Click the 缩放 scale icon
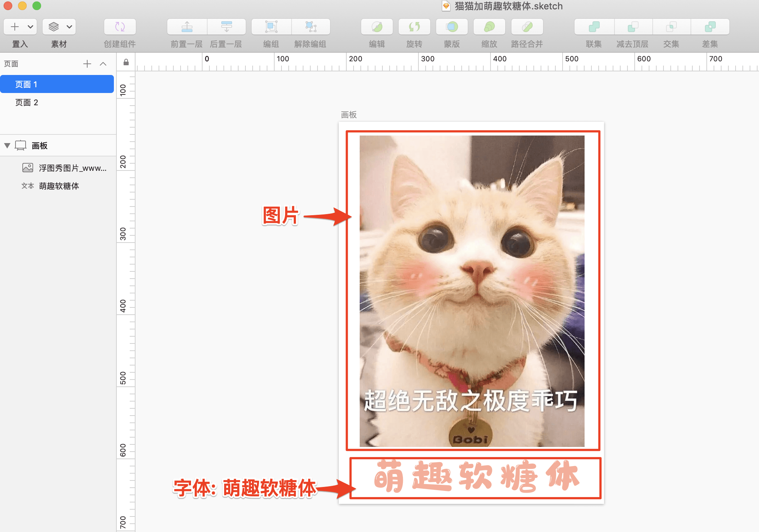 (x=489, y=27)
